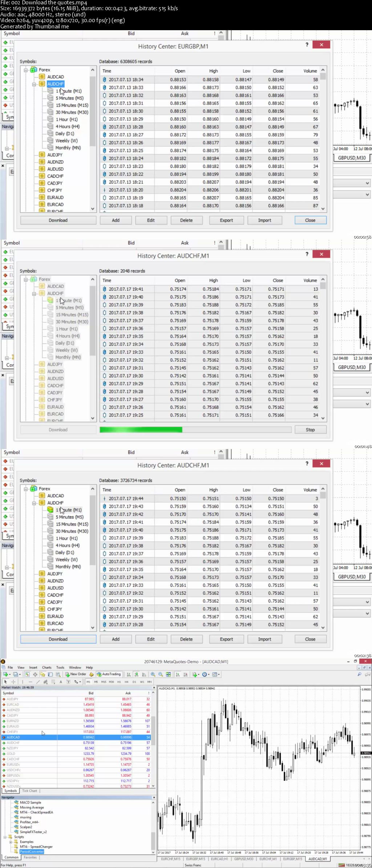Collapse Forex node in EURGBP,M1 History Center
Image resolution: width=372 pixels, height=868 pixels.
[26, 70]
